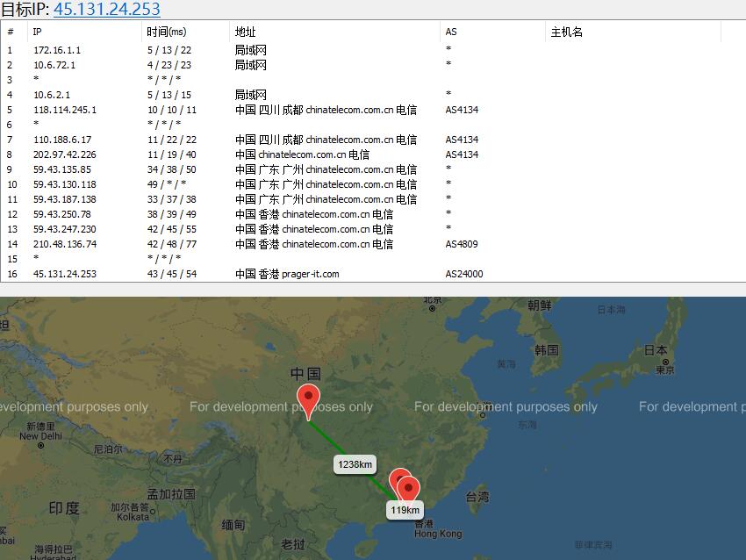Click the 日本 label on the map
The height and width of the screenshot is (560, 746).
pyautogui.click(x=656, y=350)
